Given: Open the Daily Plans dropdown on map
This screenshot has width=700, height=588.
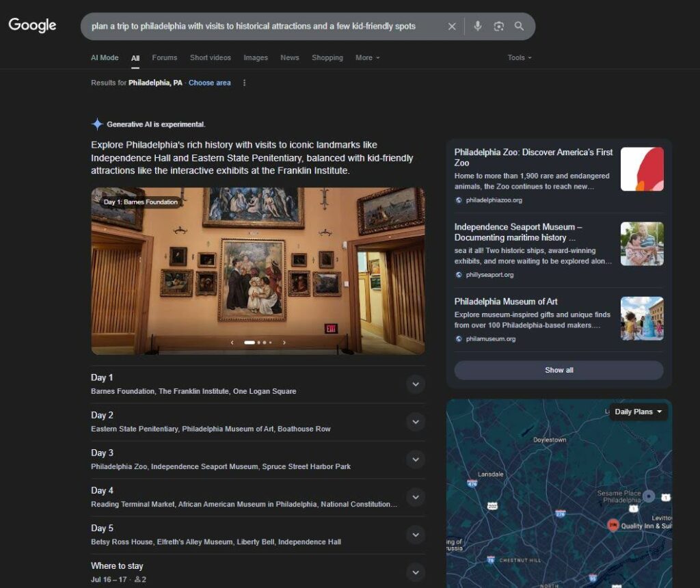Looking at the screenshot, I should tap(638, 412).
